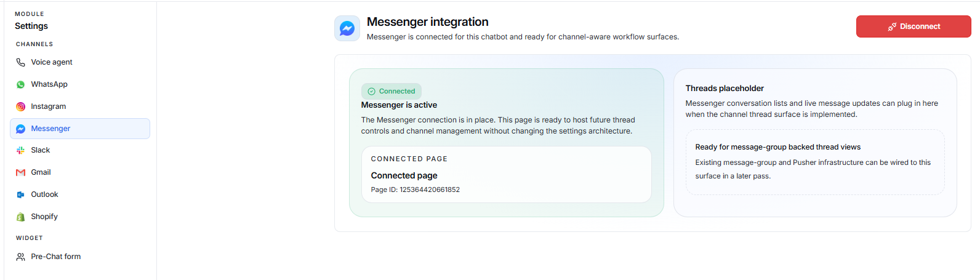This screenshot has width=980, height=280.
Task: Click the 'Messenger is active' heading
Action: 399,105
